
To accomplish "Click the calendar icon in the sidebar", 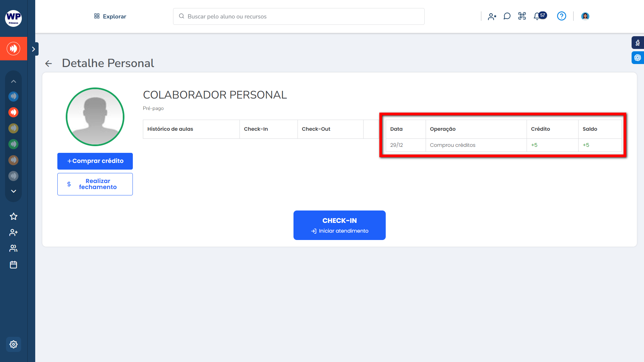I will coord(13,265).
